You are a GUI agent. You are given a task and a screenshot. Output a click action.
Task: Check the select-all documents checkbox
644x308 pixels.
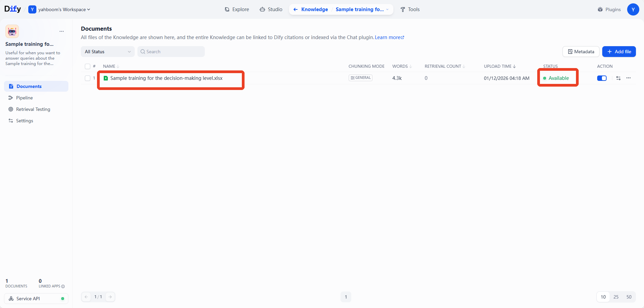(88, 66)
